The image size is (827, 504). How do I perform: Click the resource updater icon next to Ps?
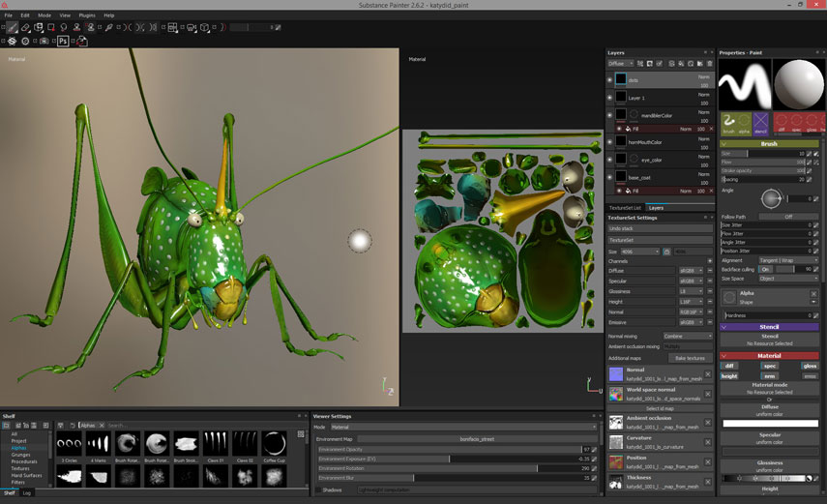(82, 42)
